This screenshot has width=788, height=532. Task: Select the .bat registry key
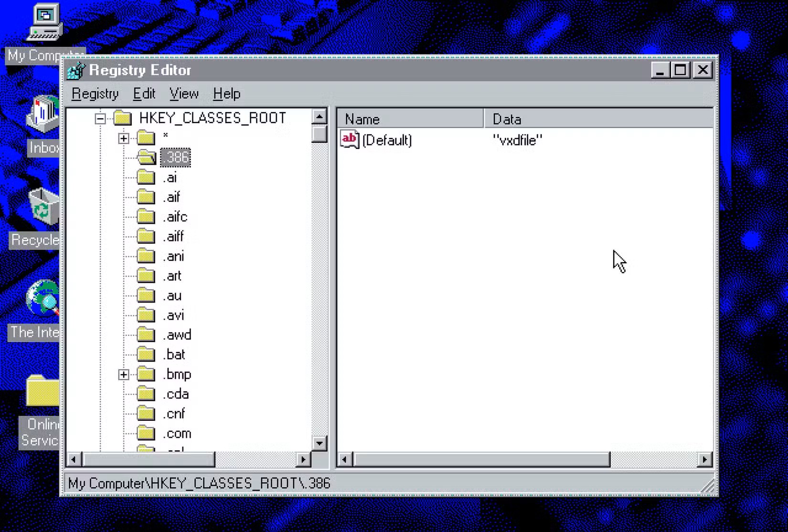[x=174, y=354]
